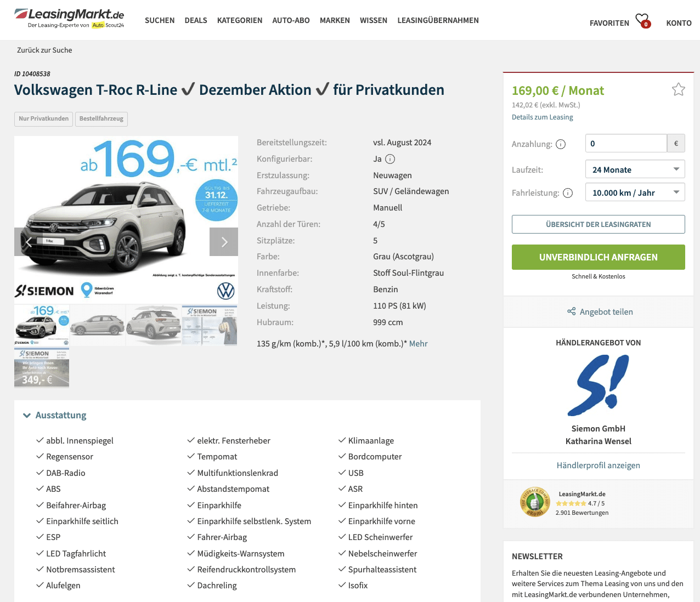Click Bestellfahrzeug tag

pos(101,118)
